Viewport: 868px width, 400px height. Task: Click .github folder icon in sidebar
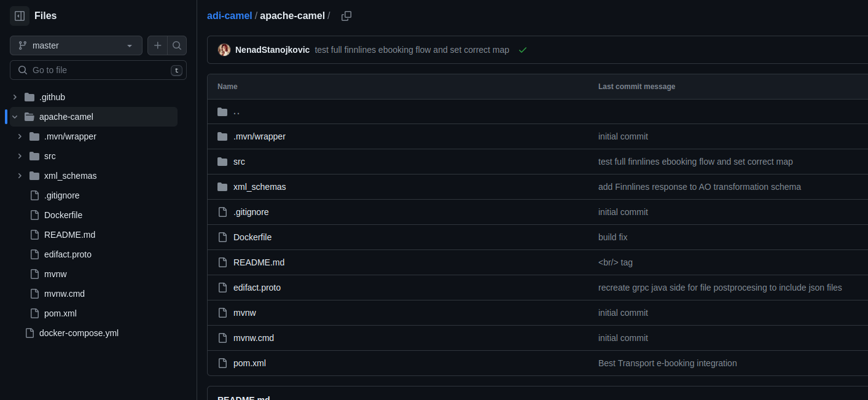coord(29,97)
